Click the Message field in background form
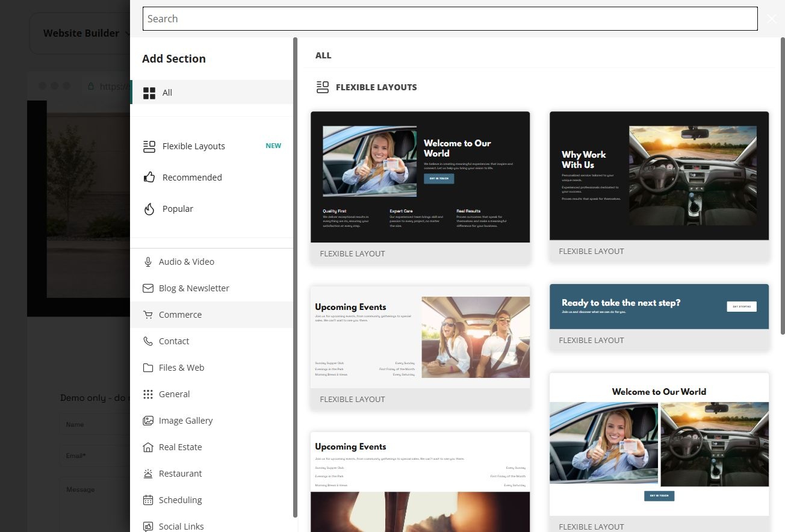This screenshot has width=785, height=532. coord(95,504)
